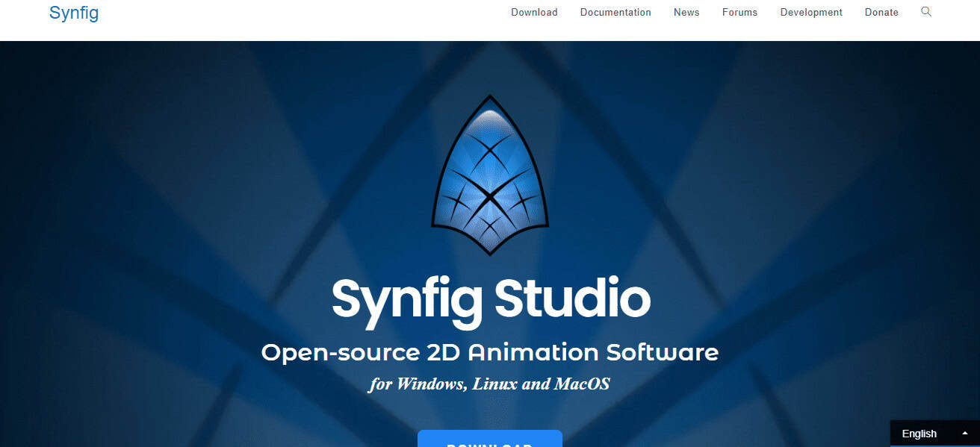980x447 pixels.
Task: Go to the News page
Action: click(x=686, y=12)
